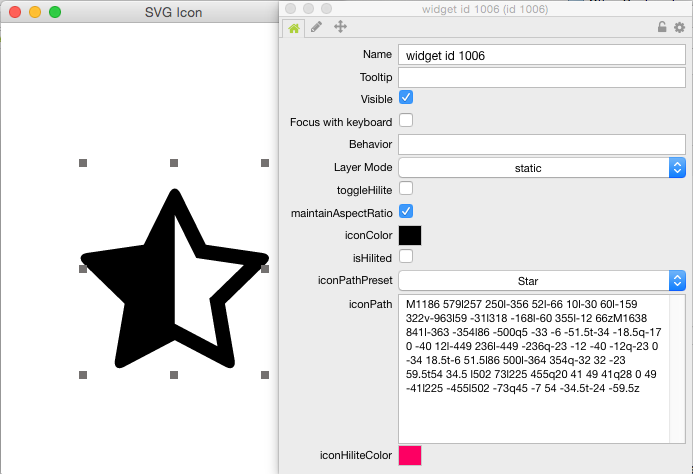Open the inspector gear settings menu
693x474 pixels.
[x=679, y=27]
